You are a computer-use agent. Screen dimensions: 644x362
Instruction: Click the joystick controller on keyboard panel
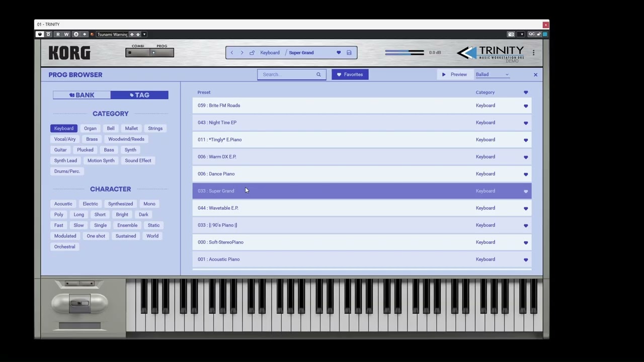pyautogui.click(x=79, y=302)
